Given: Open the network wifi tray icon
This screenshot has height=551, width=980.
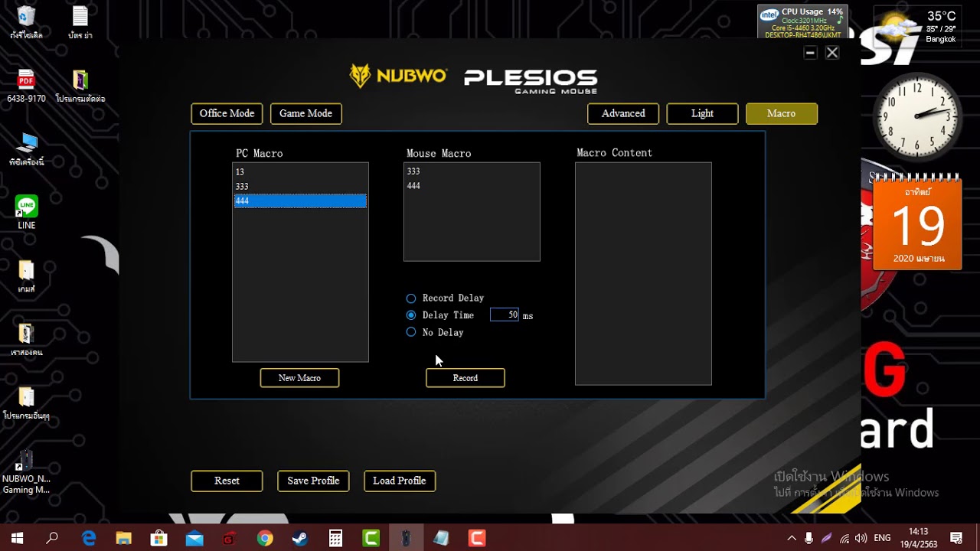Looking at the screenshot, I should coord(844,538).
